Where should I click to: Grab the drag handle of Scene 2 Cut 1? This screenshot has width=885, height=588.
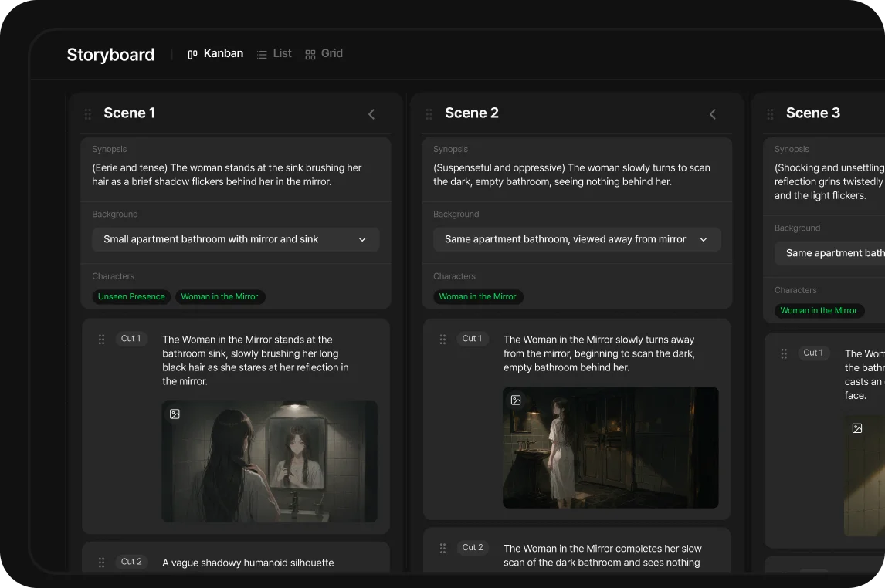click(442, 340)
